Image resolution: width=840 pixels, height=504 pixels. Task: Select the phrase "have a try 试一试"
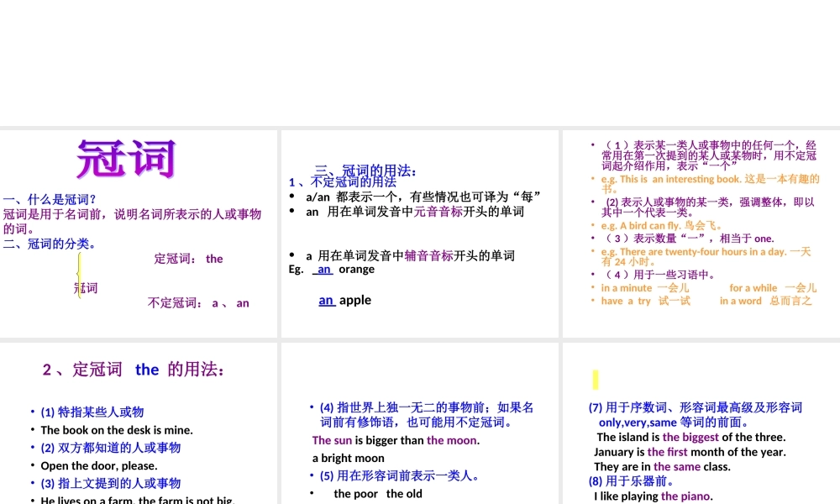coord(645,301)
